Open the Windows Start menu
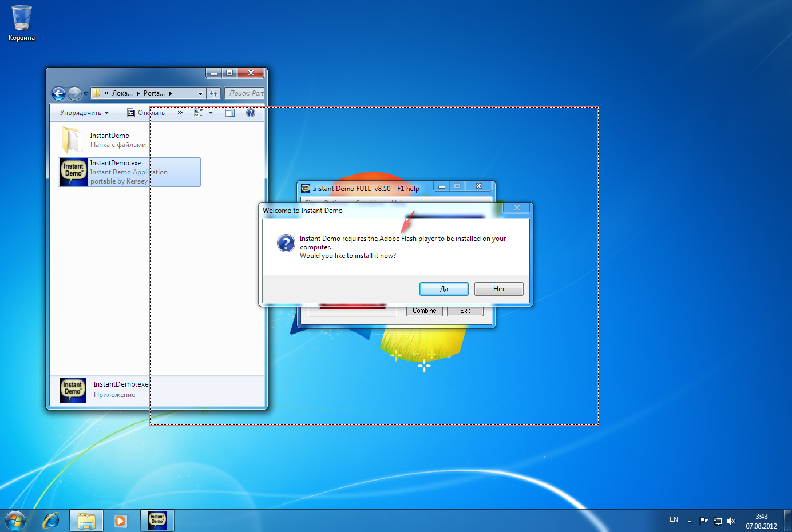 (15, 521)
